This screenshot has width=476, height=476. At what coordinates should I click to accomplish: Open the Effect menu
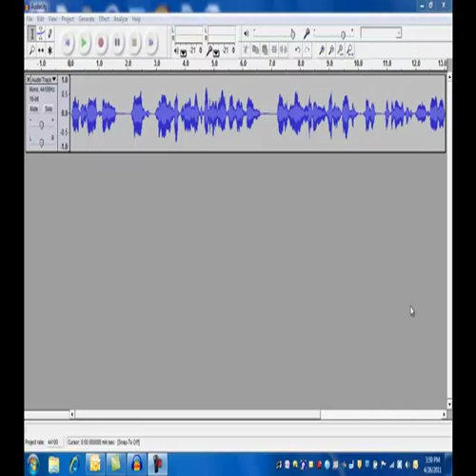coord(104,19)
